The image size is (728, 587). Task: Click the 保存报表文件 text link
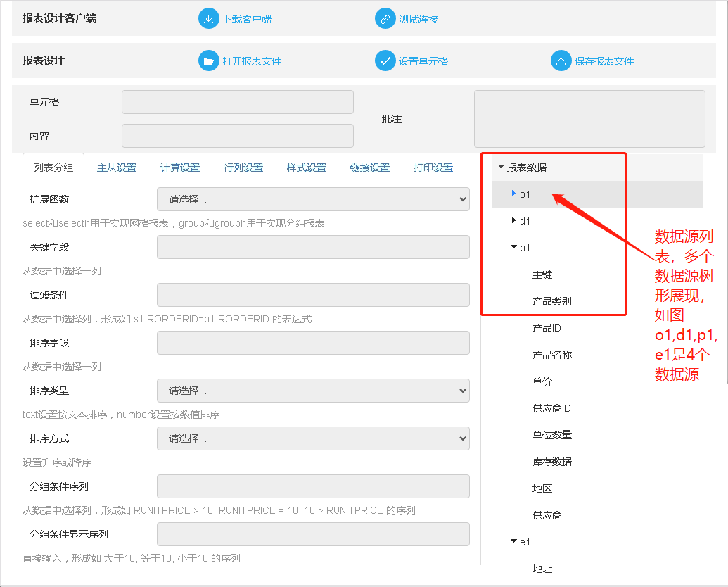coord(604,61)
